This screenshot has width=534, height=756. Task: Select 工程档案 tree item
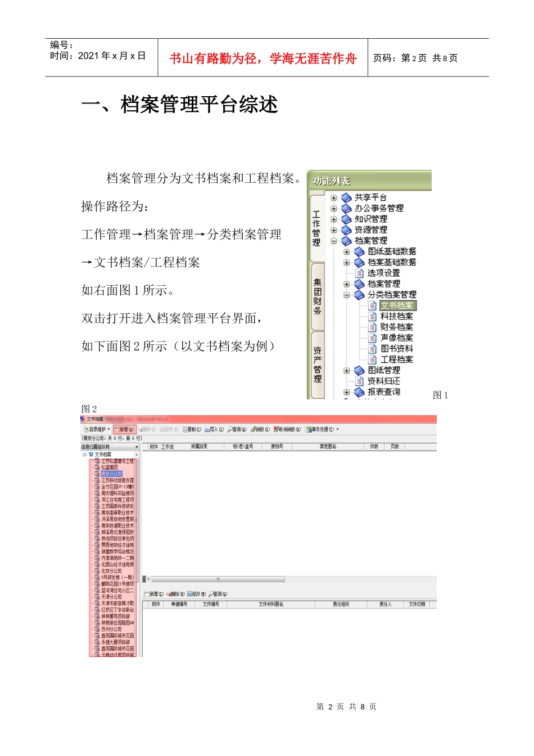click(396, 359)
